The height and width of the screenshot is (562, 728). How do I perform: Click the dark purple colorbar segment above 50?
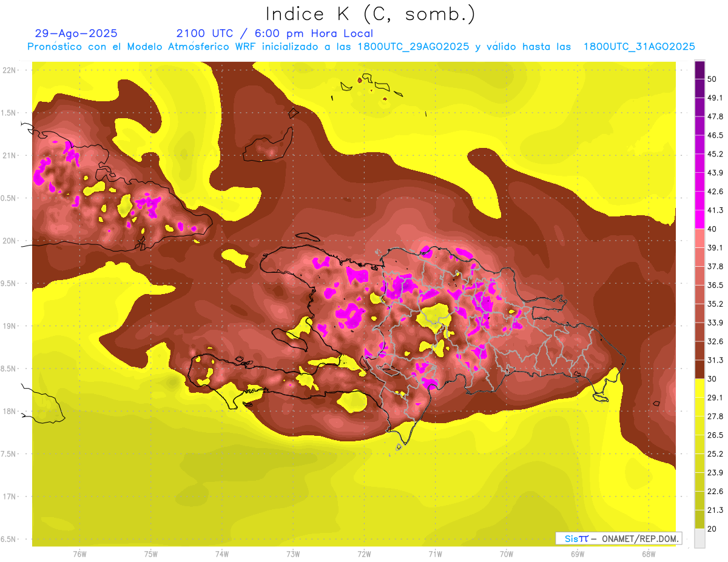[x=699, y=70]
